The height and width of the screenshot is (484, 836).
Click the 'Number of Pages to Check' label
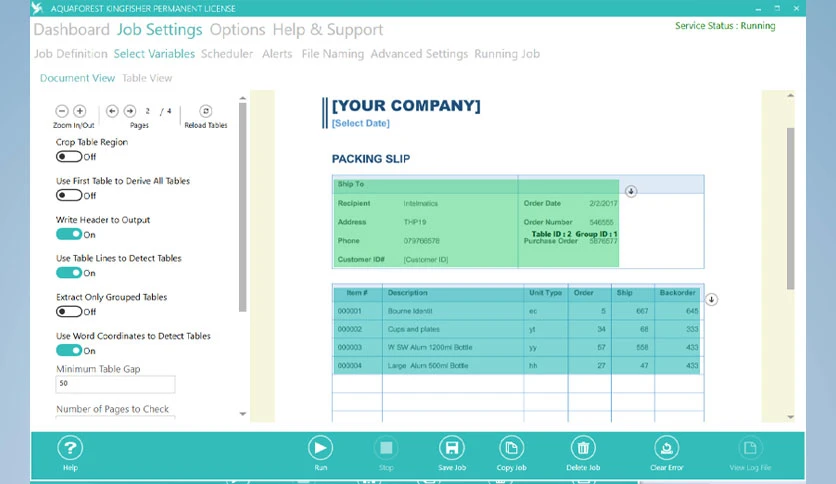click(x=112, y=409)
